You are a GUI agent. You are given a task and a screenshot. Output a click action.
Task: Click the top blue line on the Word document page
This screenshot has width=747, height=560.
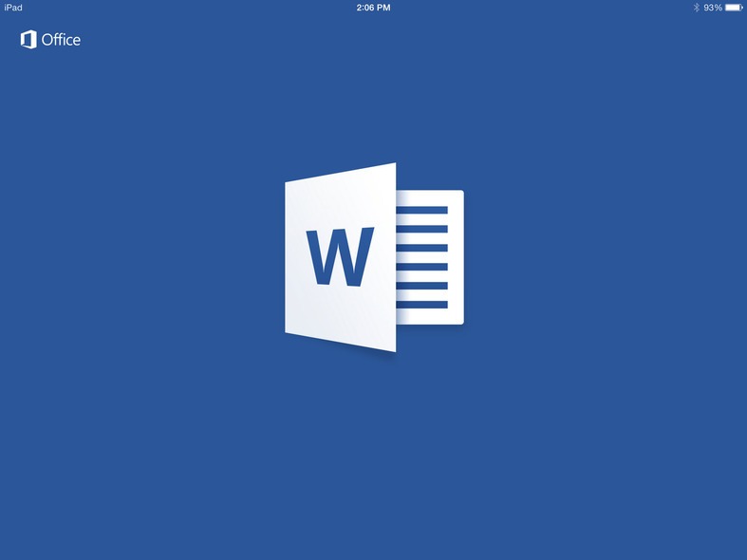(420, 210)
